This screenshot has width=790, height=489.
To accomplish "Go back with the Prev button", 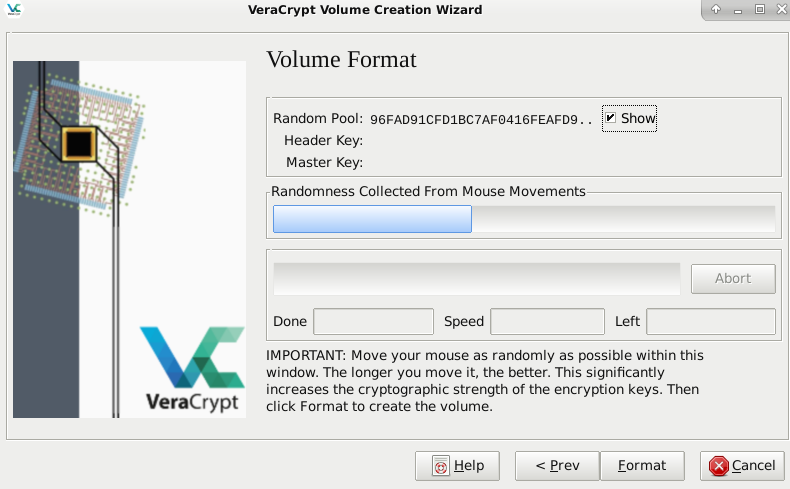I will [557, 466].
